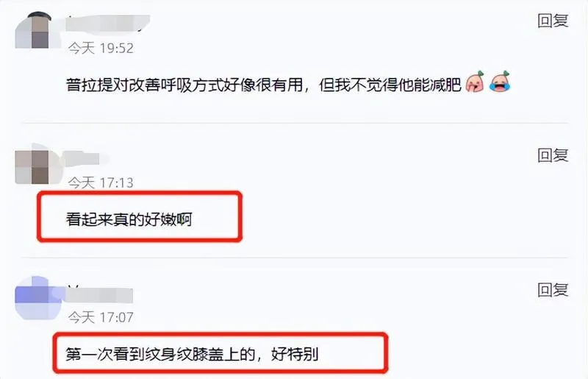Click the divider line below the Pilates comment
The width and height of the screenshot is (588, 379).
(x=295, y=123)
